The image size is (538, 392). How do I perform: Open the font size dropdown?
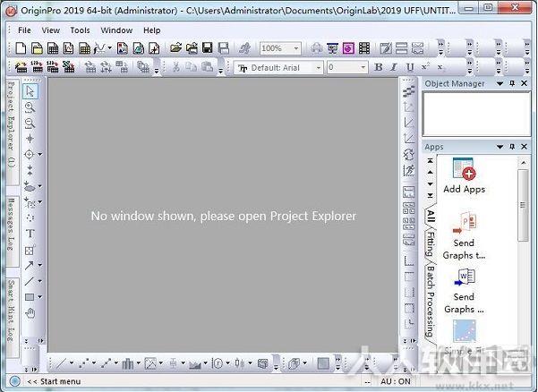(363, 67)
